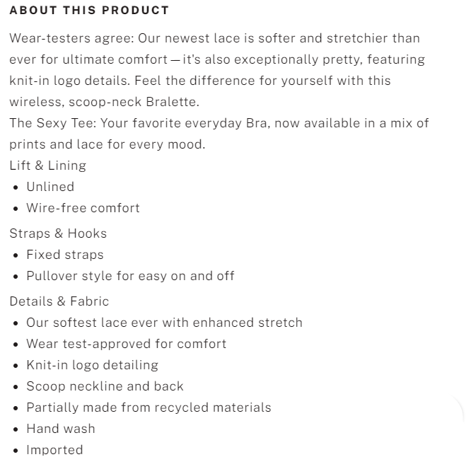Click 'Scoop neckline and back' bullet
Viewport: 476px width, 457px height.
[x=105, y=386]
